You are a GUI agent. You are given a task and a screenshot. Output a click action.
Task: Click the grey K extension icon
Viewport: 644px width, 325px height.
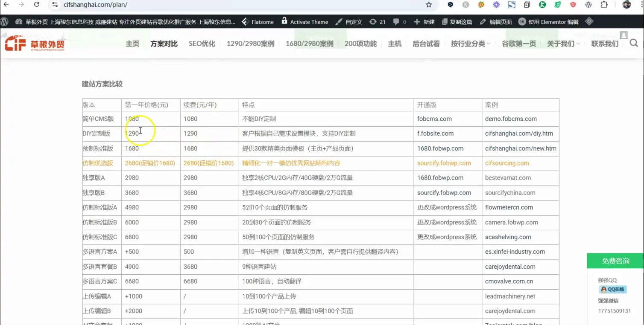tap(465, 5)
